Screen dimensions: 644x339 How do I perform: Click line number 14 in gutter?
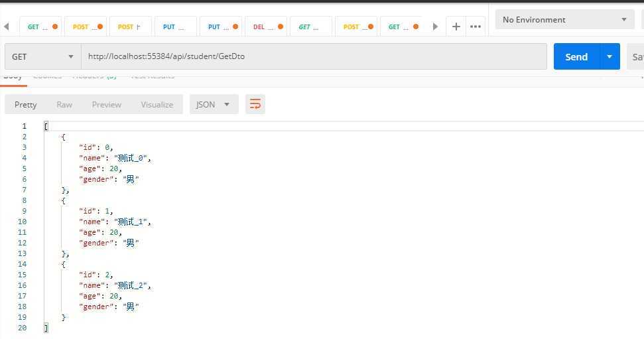click(x=22, y=264)
